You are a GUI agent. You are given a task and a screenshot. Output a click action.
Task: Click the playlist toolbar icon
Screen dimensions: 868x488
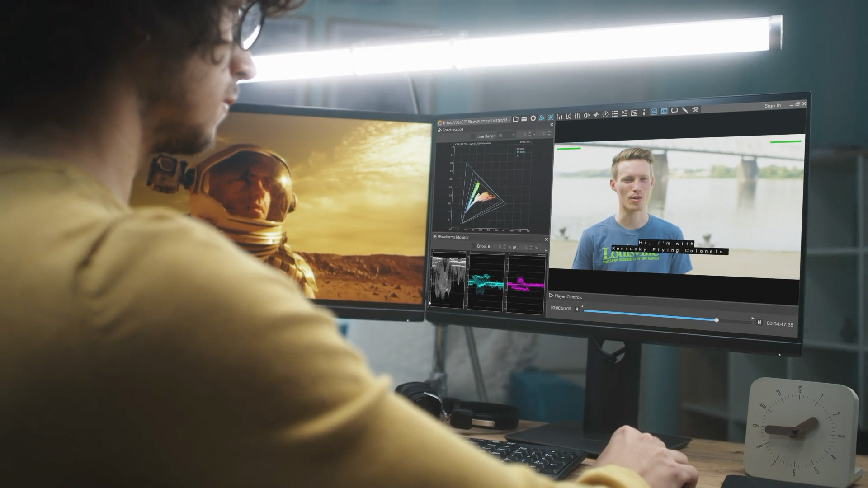coord(624,113)
